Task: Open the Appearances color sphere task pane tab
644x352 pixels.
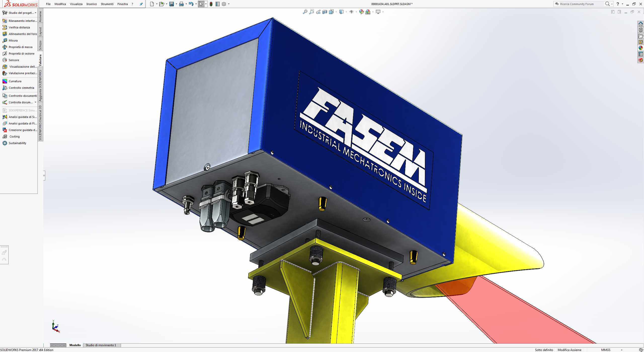Action: pos(640,48)
